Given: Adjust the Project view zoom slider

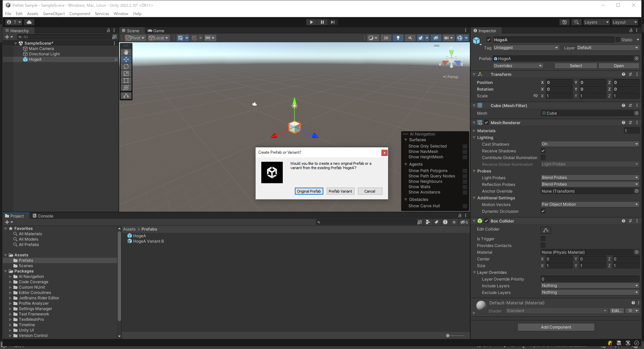Looking at the screenshot, I should click(448, 336).
